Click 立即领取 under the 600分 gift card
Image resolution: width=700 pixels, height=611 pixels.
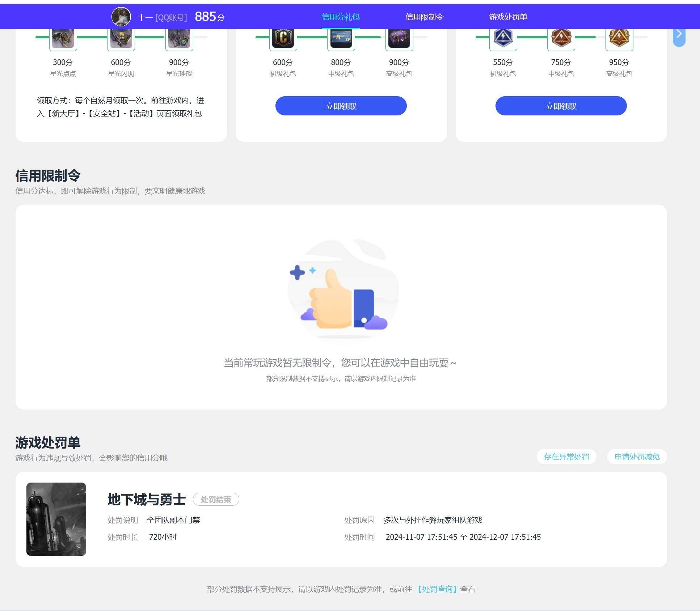(341, 106)
